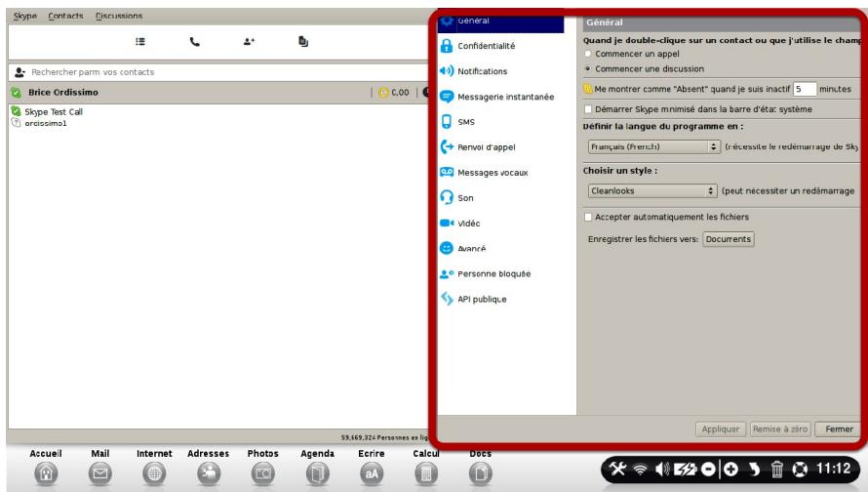Click the chat bubble icon for Messagerie instantanée
This screenshot has height=492, width=868.
click(446, 97)
